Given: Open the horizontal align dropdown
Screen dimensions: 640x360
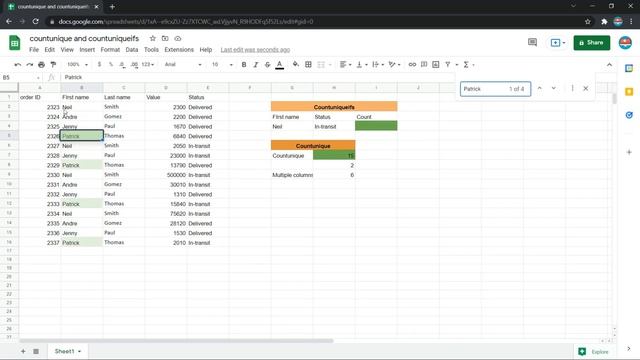Looking at the screenshot, I should pos(345,64).
